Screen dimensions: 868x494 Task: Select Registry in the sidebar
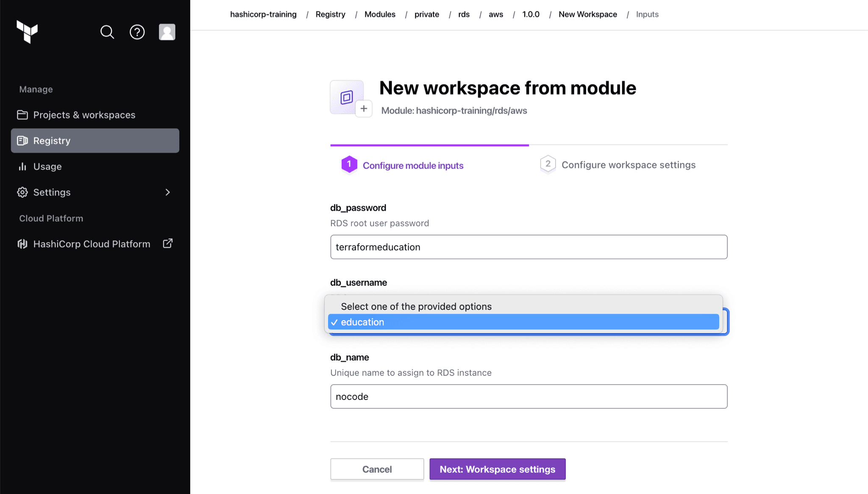pyautogui.click(x=95, y=141)
